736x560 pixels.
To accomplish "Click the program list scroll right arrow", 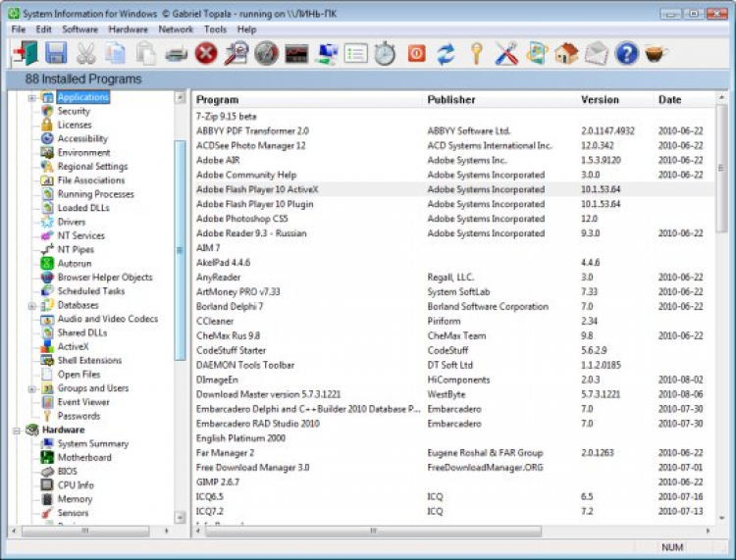I will click(x=708, y=531).
